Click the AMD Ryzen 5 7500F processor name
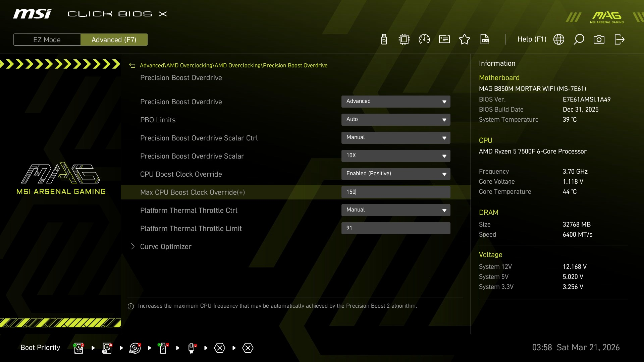Viewport: 644px width, 362px height. point(533,152)
